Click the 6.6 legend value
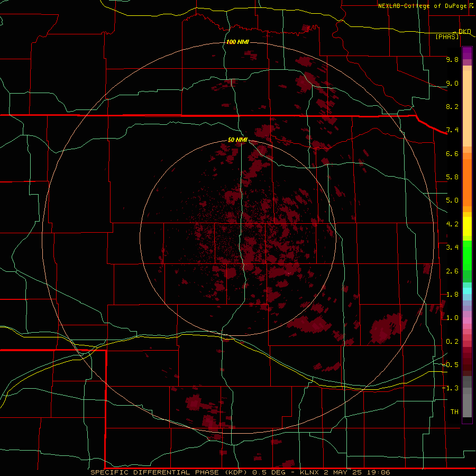The width and height of the screenshot is (476, 476). tap(452, 153)
